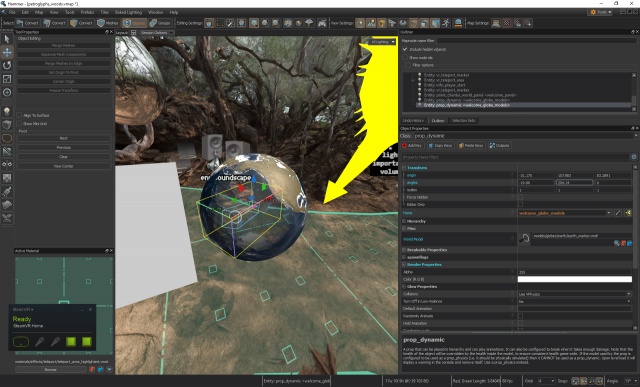This screenshot has height=387, width=640.
Task: Click the running figure icon in View Settings
Action: coord(446,23)
